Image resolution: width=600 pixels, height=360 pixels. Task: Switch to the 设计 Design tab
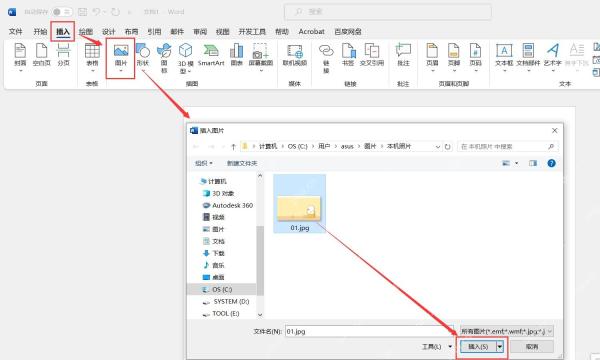[109, 32]
